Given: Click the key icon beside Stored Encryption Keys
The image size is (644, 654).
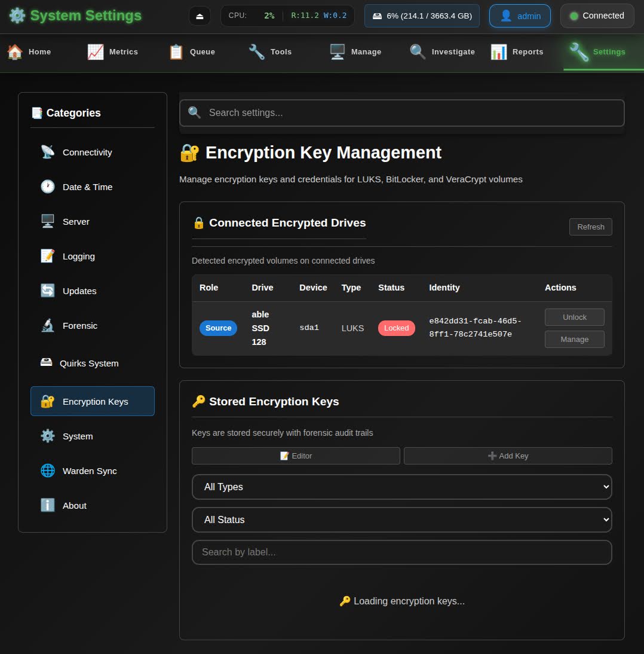Looking at the screenshot, I should 199,401.
